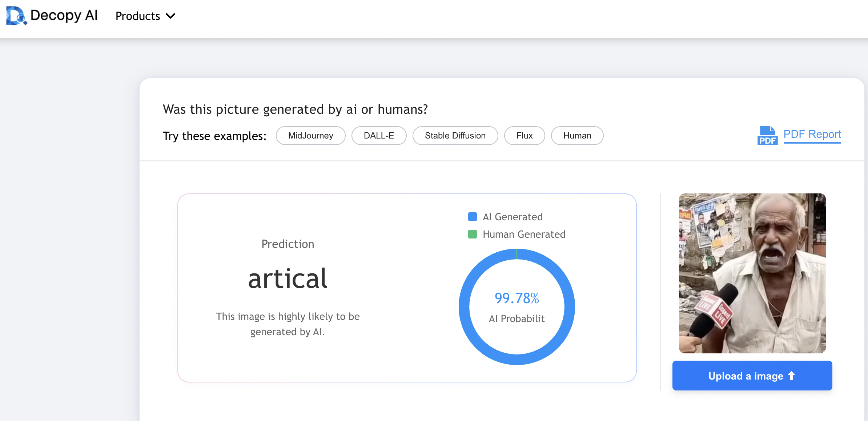Screen dimensions: 868x421
Task: Expand the Products chevron arrow
Action: point(170,16)
